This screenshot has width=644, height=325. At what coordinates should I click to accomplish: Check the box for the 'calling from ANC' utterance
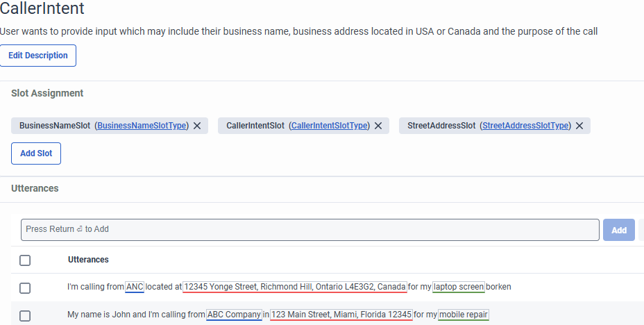pyautogui.click(x=25, y=287)
